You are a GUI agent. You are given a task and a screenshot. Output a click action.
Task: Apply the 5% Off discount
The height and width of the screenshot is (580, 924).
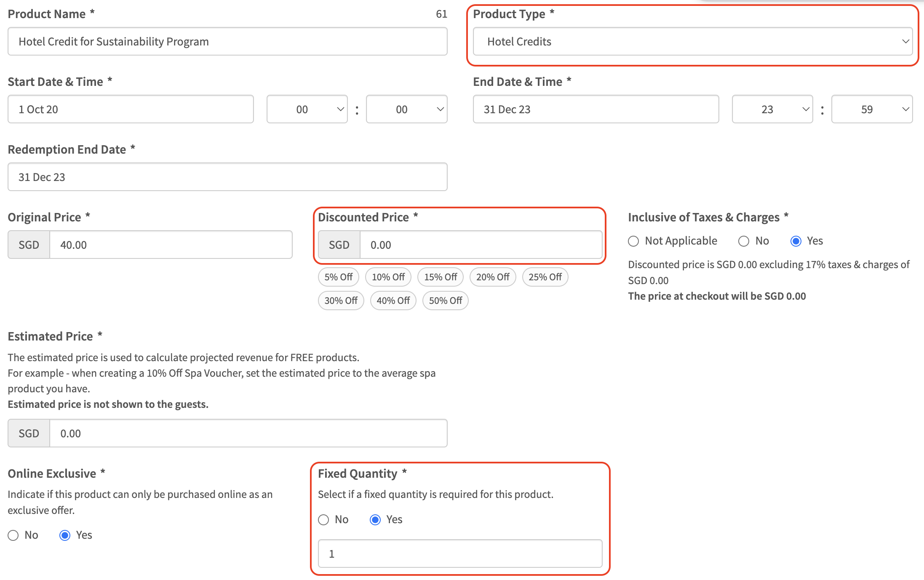coord(338,277)
